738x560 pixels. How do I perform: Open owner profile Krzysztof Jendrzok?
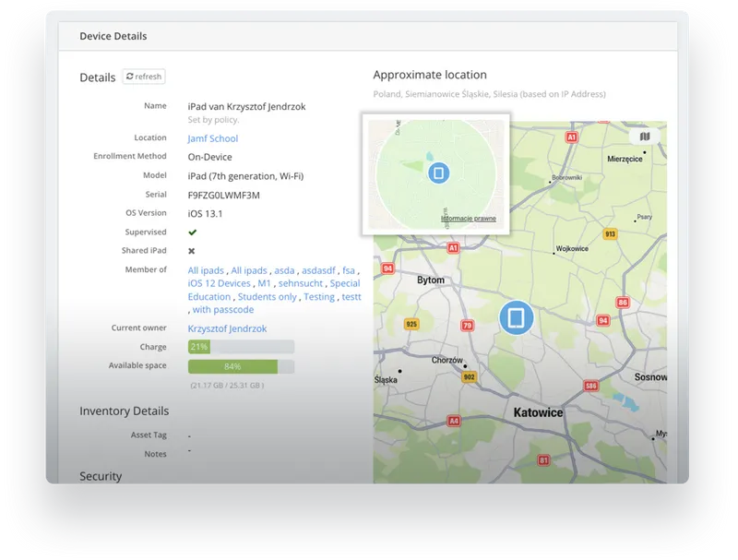[226, 328]
